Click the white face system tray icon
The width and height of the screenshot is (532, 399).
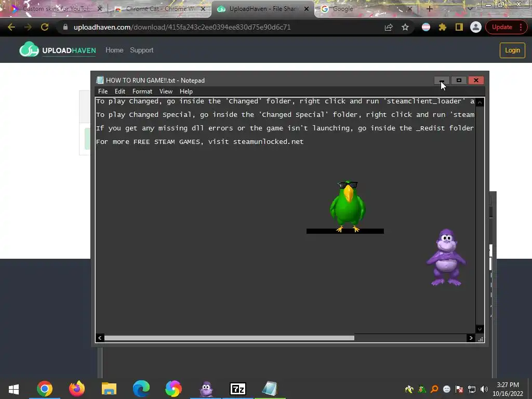(x=447, y=389)
